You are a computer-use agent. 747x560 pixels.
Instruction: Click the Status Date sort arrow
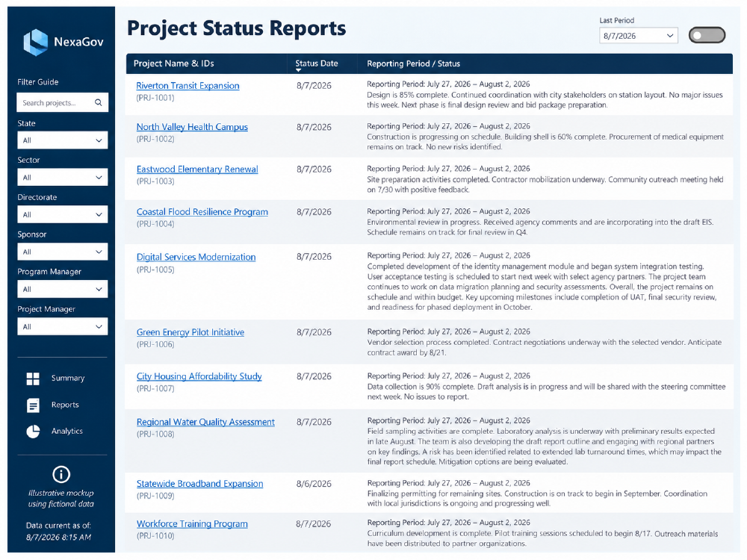(x=298, y=70)
